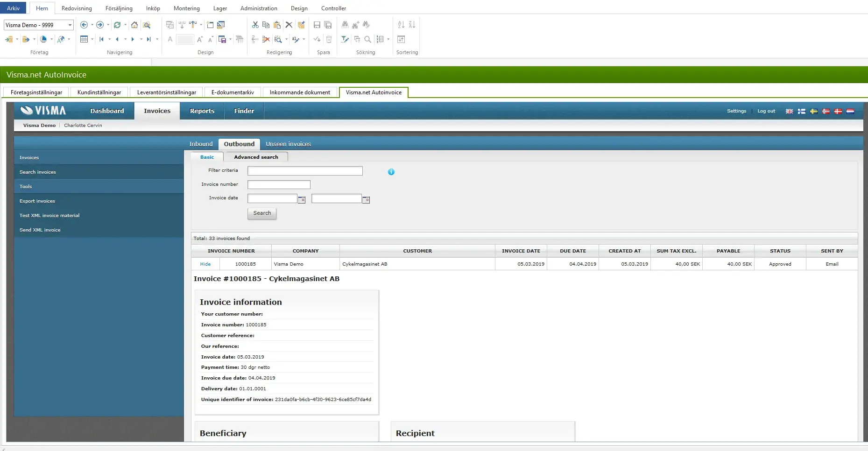
Task: Switch to the Inbound tab
Action: click(x=201, y=144)
